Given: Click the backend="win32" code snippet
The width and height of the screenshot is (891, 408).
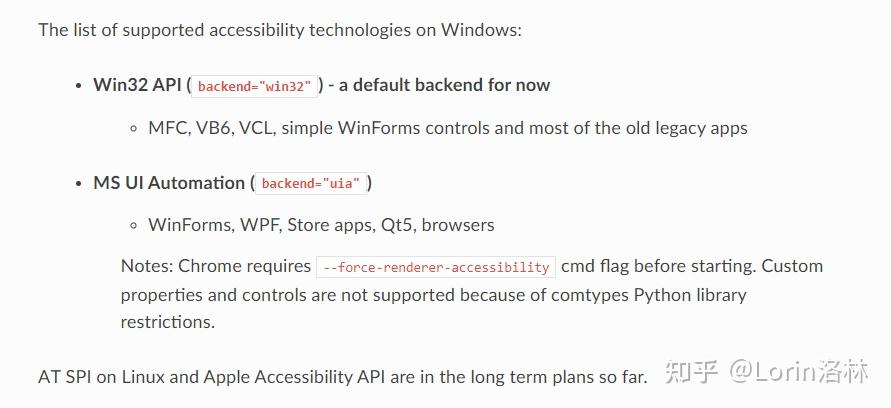Looking at the screenshot, I should pyautogui.click(x=255, y=86).
